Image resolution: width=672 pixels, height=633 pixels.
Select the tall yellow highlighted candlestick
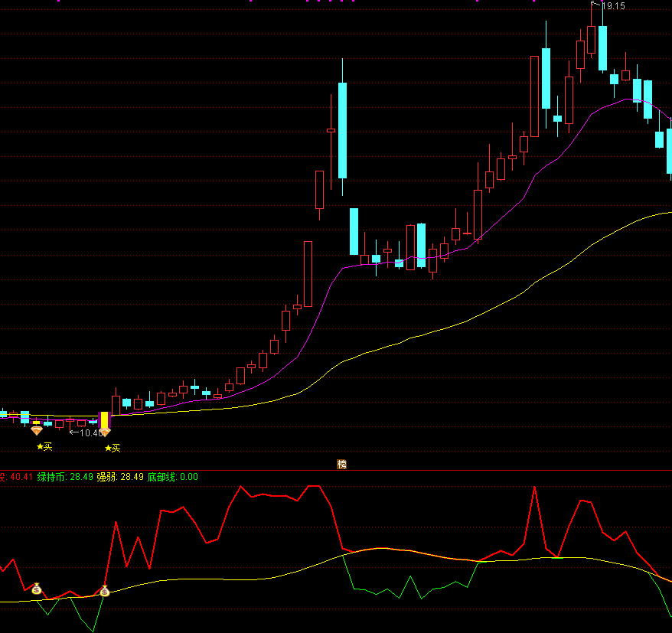(x=105, y=420)
